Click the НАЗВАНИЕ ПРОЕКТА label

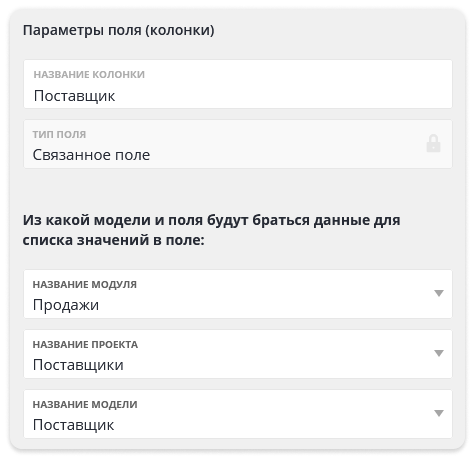click(x=85, y=344)
